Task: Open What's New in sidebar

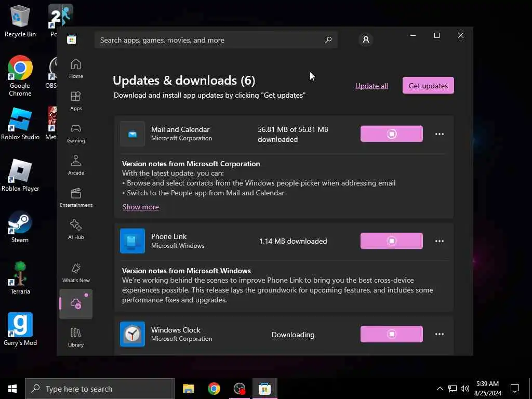Action: coord(76,273)
